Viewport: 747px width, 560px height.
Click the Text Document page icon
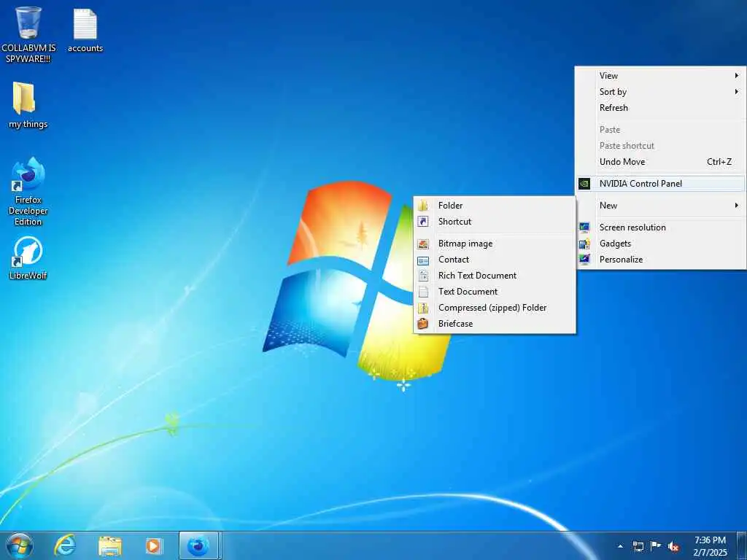(423, 292)
